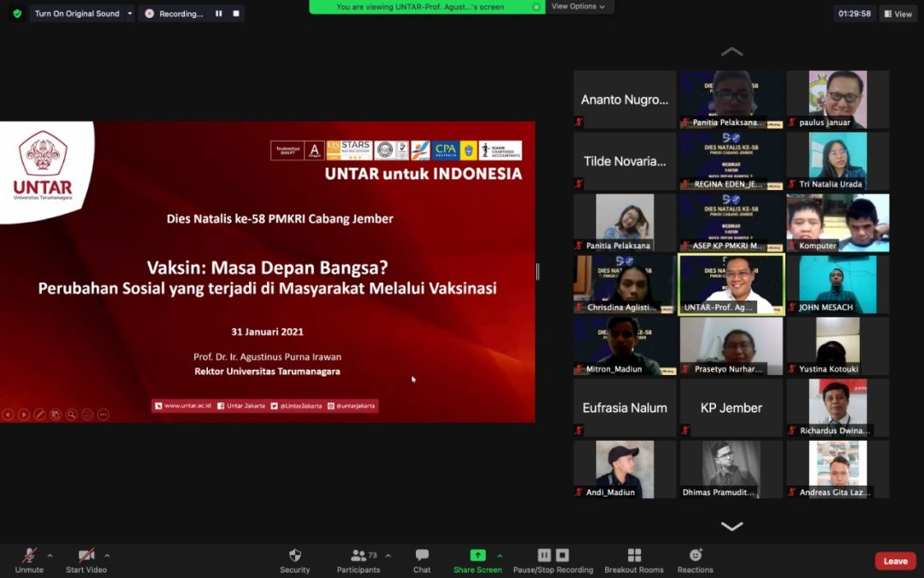Select Tilde Novaria... participant tile

pos(625,161)
